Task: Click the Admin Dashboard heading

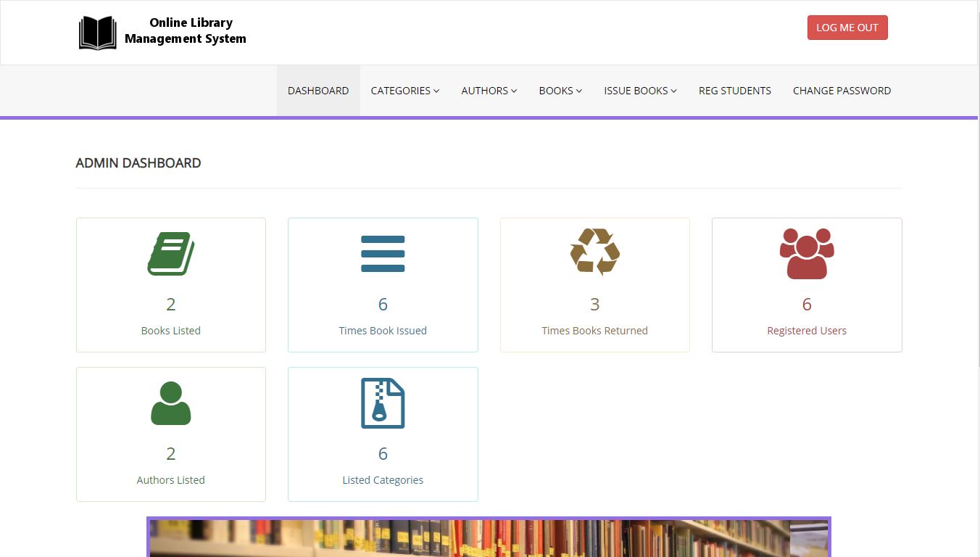Action: [x=138, y=163]
